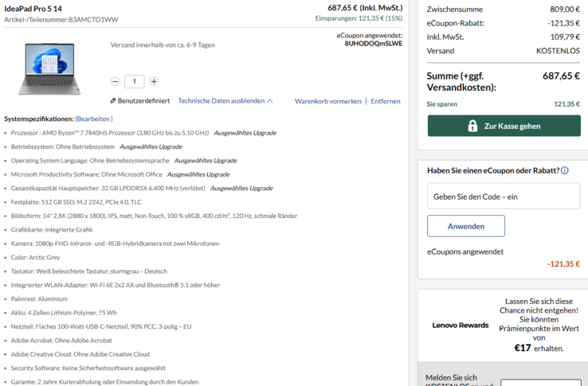Increase quantity with the plus icon

point(154,81)
